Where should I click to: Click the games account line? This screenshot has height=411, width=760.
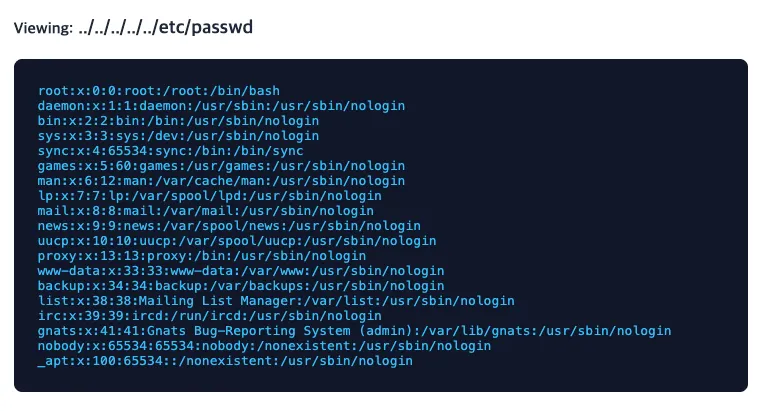pyautogui.click(x=222, y=165)
